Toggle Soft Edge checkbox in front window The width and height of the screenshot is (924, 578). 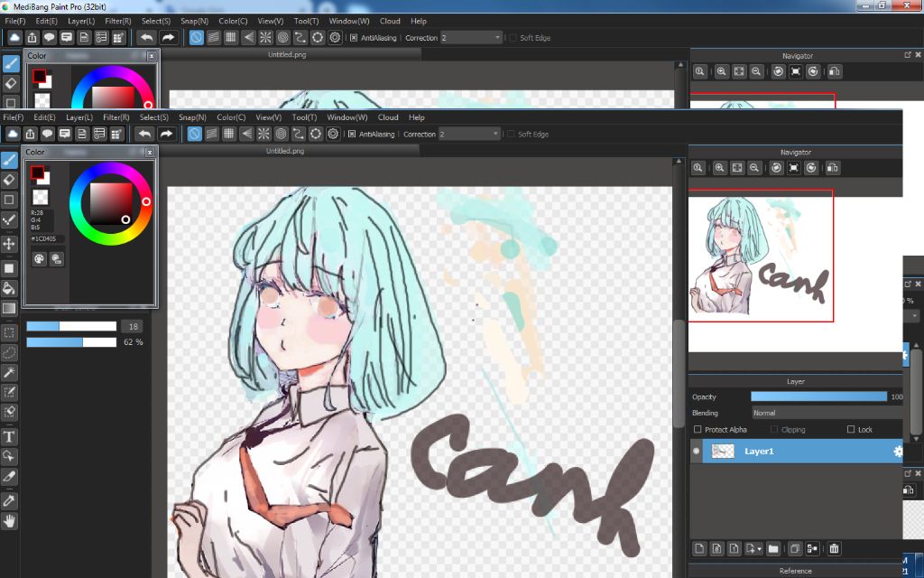coord(512,134)
